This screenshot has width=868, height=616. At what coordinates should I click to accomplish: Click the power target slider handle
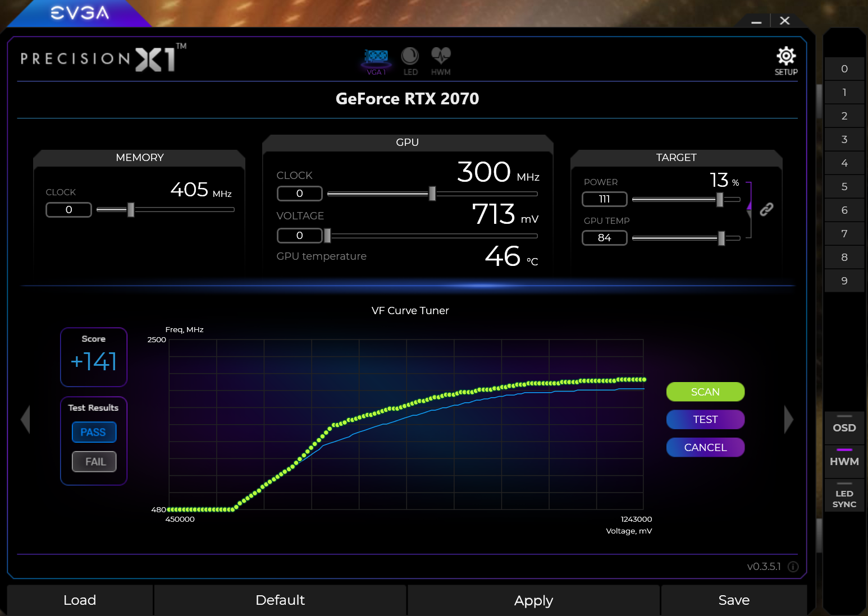pyautogui.click(x=720, y=199)
